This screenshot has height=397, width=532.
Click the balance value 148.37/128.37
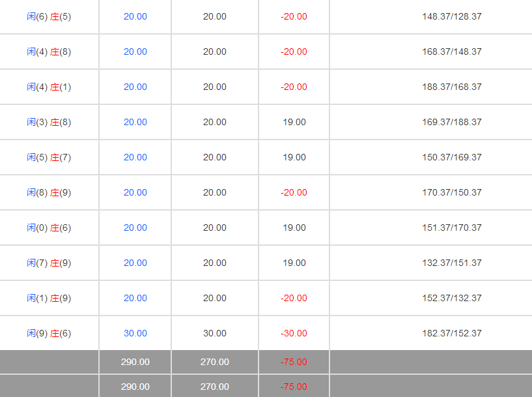452,16
